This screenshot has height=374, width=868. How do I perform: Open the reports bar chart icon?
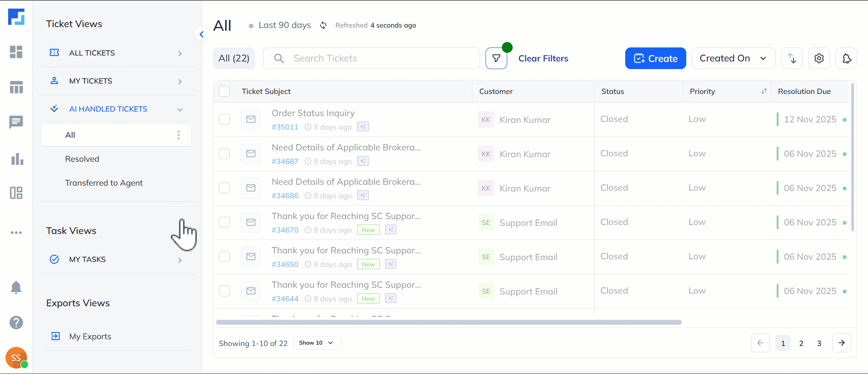point(17,159)
